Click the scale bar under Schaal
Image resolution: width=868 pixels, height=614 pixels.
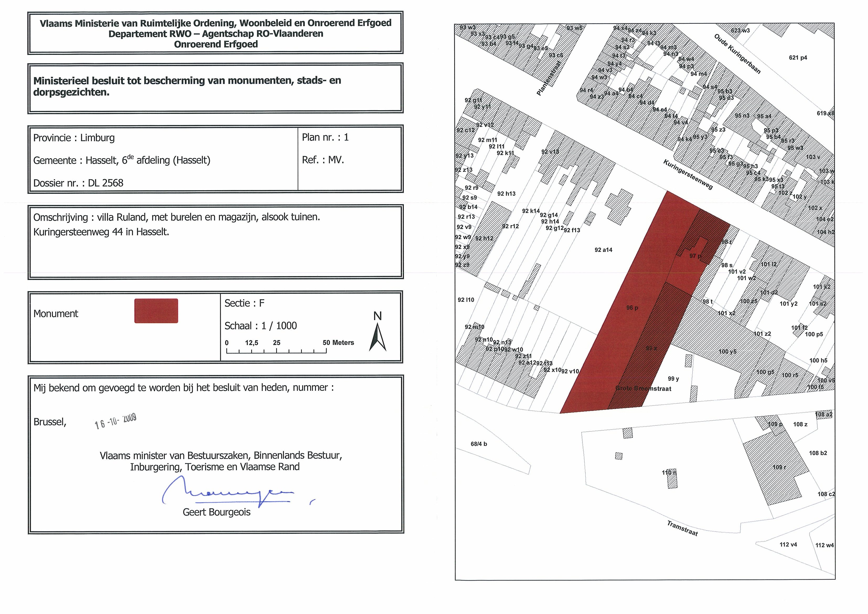click(x=276, y=351)
